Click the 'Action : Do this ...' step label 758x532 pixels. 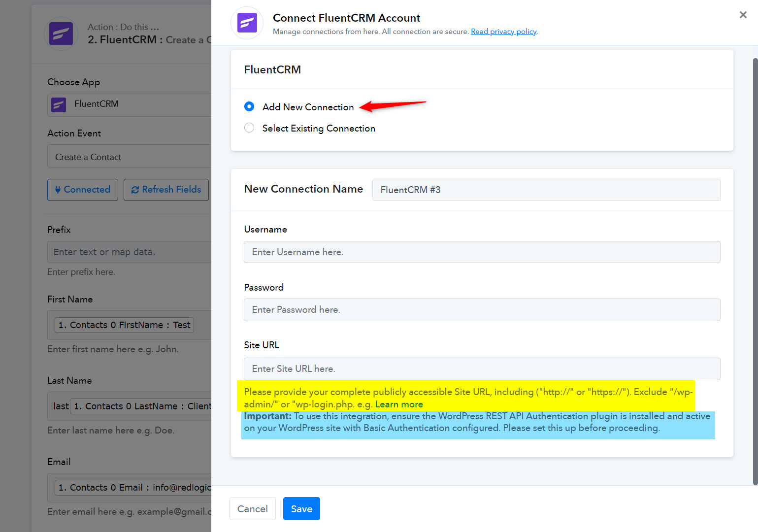(x=123, y=27)
